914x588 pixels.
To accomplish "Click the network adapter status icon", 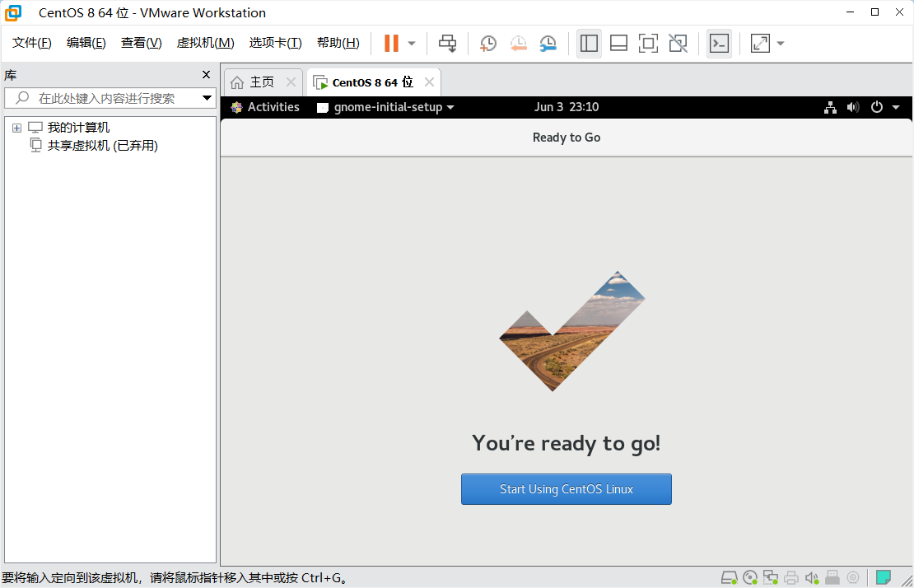I will (771, 577).
